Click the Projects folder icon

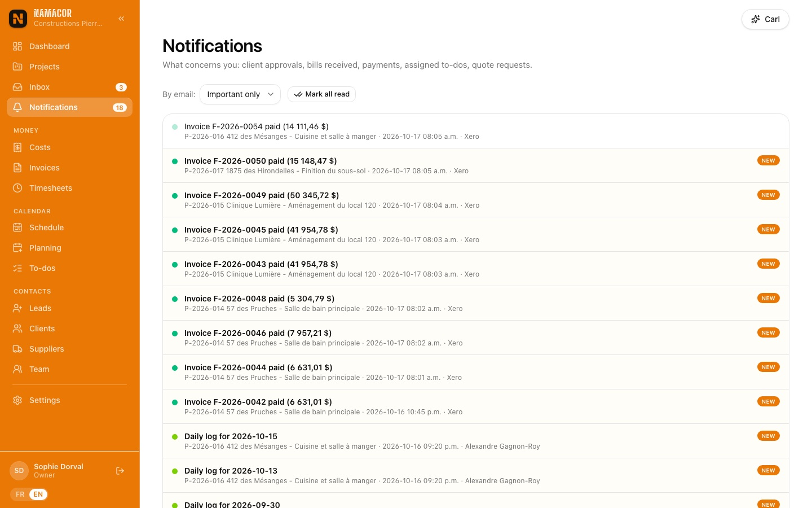(17, 67)
